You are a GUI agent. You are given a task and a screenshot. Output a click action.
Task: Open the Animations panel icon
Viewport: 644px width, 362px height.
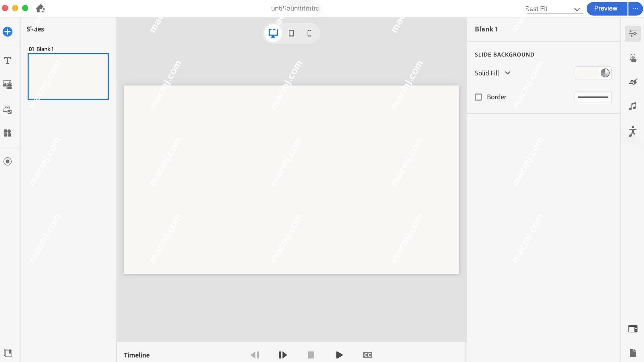tap(633, 82)
